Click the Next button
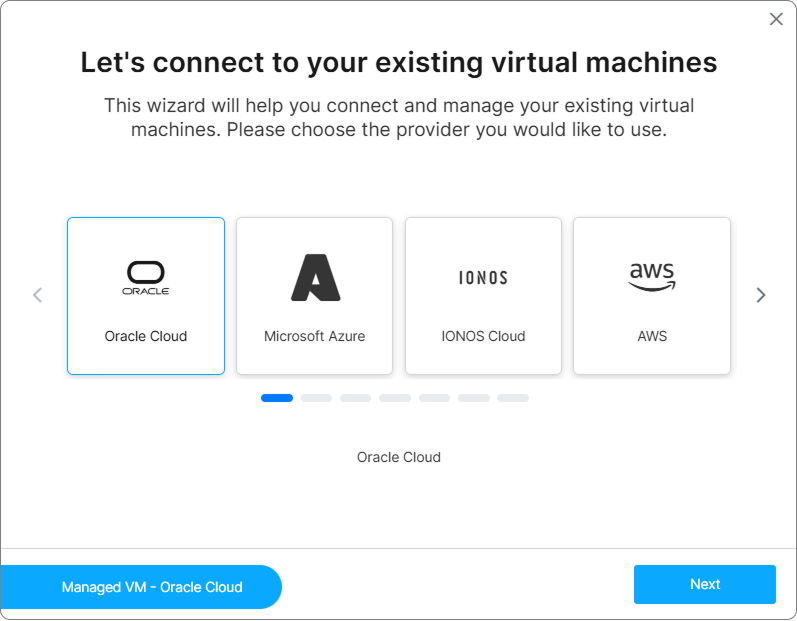 coord(705,584)
